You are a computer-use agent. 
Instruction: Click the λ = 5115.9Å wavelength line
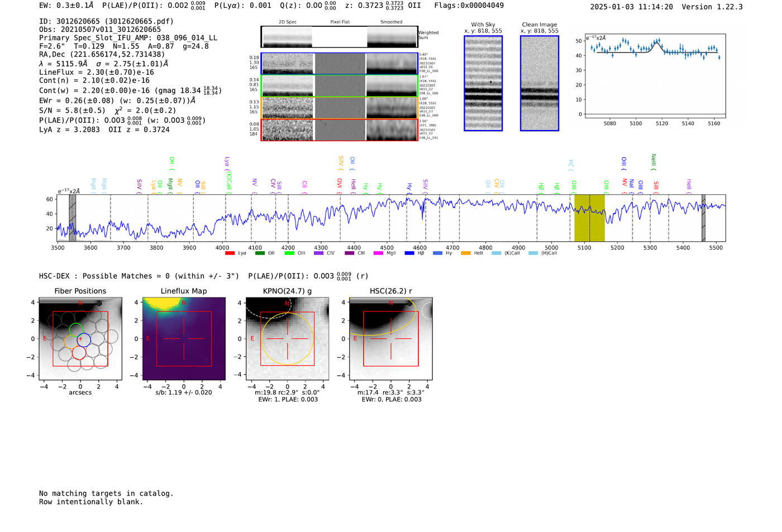104,64
